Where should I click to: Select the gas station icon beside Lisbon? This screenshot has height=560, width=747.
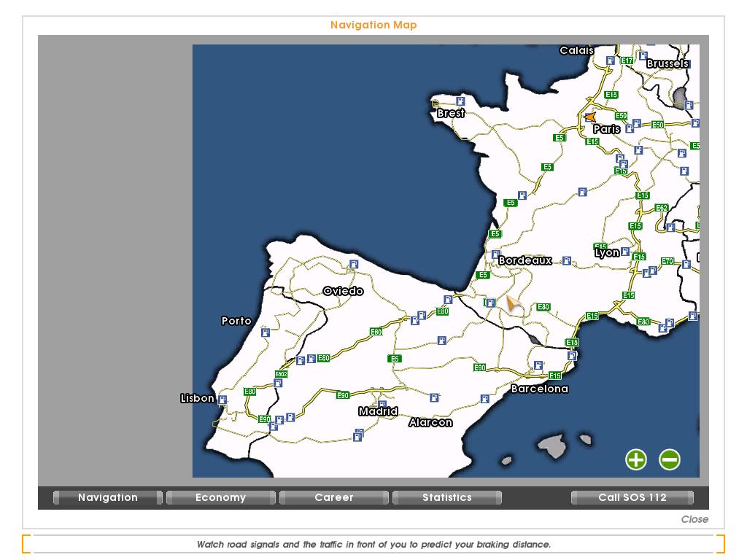pyautogui.click(x=222, y=400)
